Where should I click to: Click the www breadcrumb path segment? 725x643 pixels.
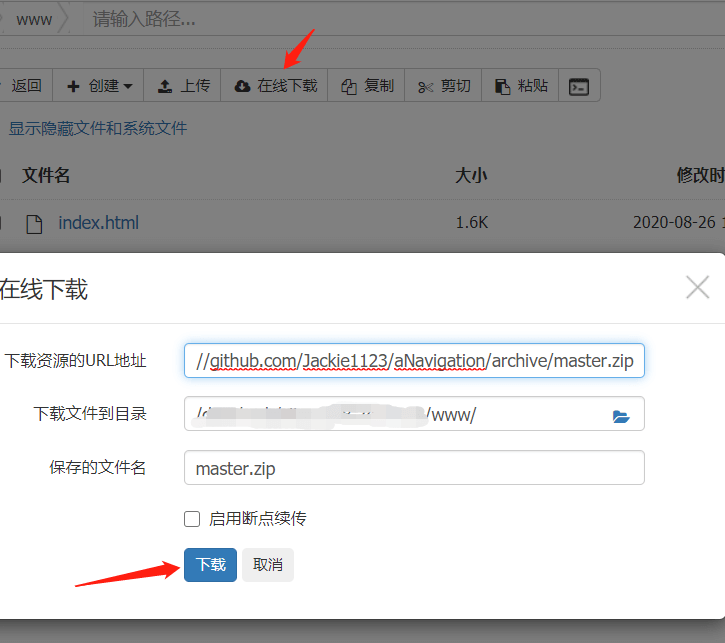(x=34, y=19)
